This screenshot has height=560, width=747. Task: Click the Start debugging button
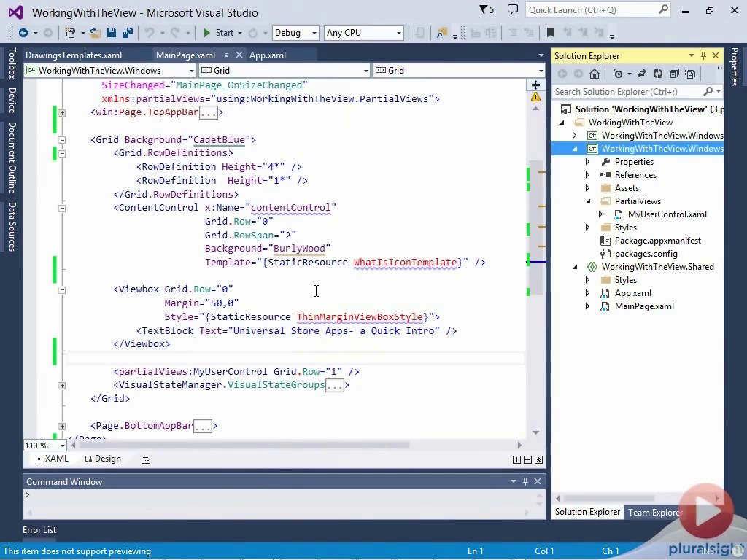coord(218,33)
